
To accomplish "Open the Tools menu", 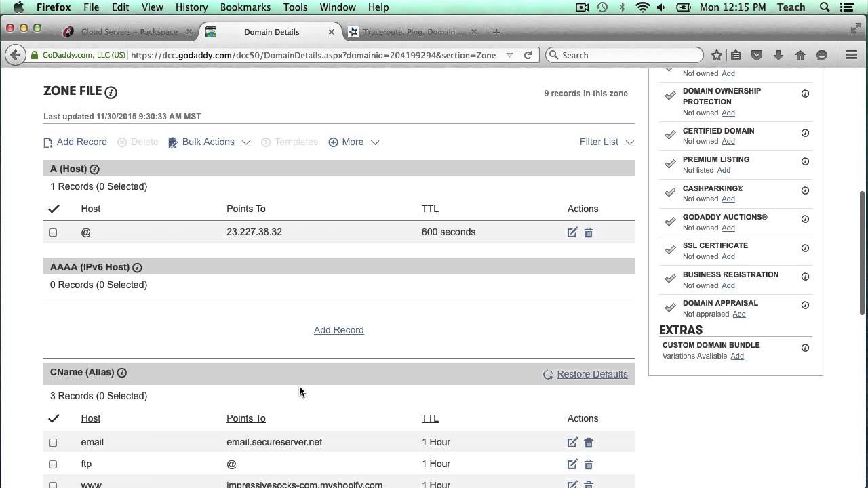I will point(295,7).
